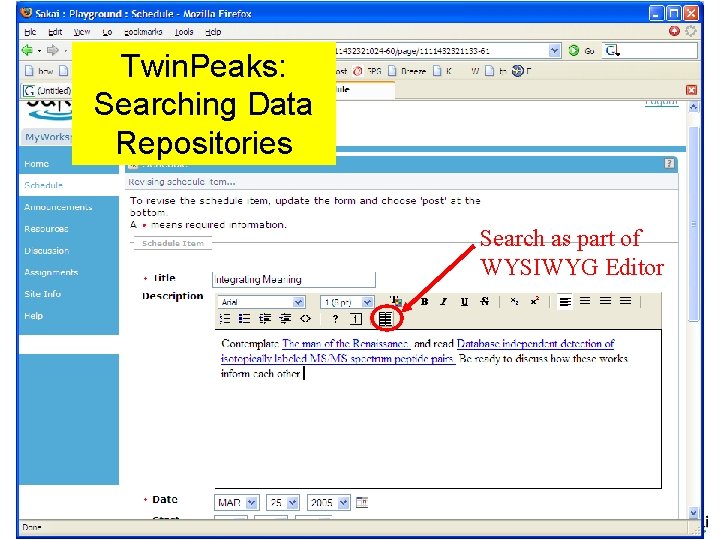720x540 pixels.
Task: Close the current browser tab
Action: pyautogui.click(x=691, y=90)
